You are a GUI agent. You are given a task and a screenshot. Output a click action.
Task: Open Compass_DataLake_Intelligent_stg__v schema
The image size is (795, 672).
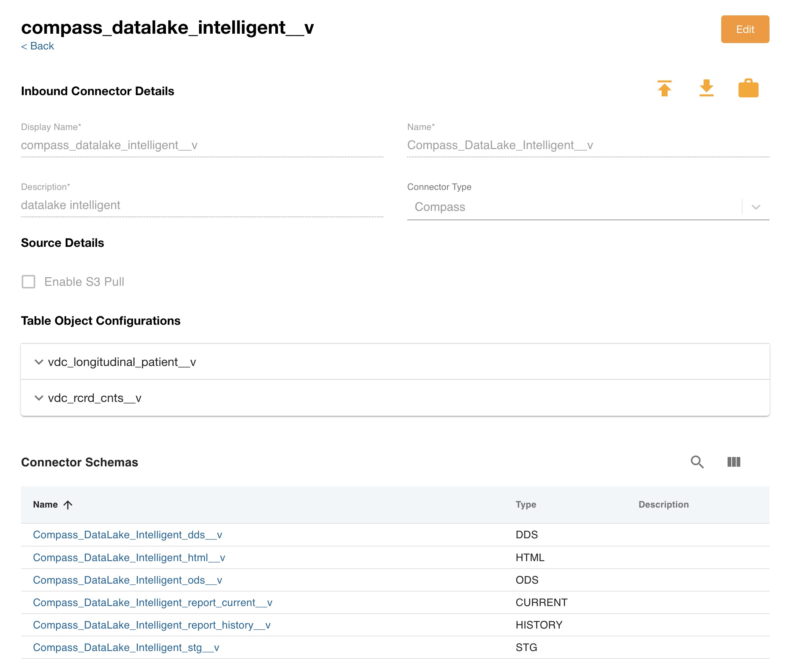126,648
